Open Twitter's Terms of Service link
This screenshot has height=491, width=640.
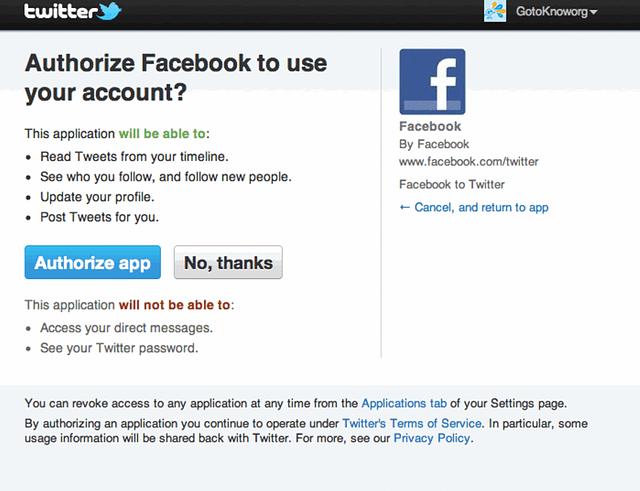pos(412,423)
